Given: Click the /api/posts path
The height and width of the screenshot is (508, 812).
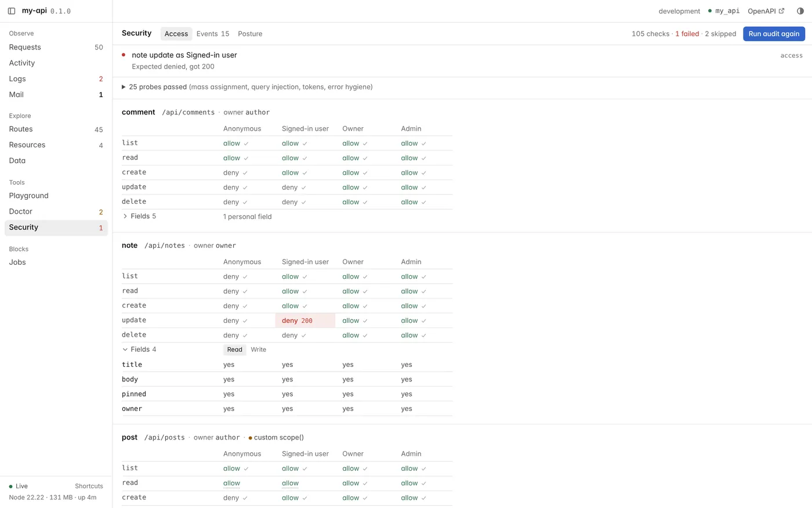Looking at the screenshot, I should (x=165, y=437).
